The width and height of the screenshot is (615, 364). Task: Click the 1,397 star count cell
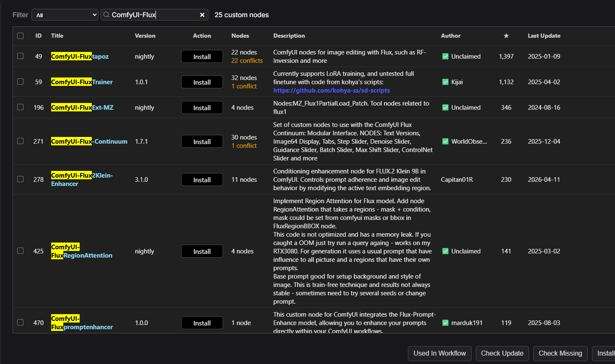click(x=506, y=57)
